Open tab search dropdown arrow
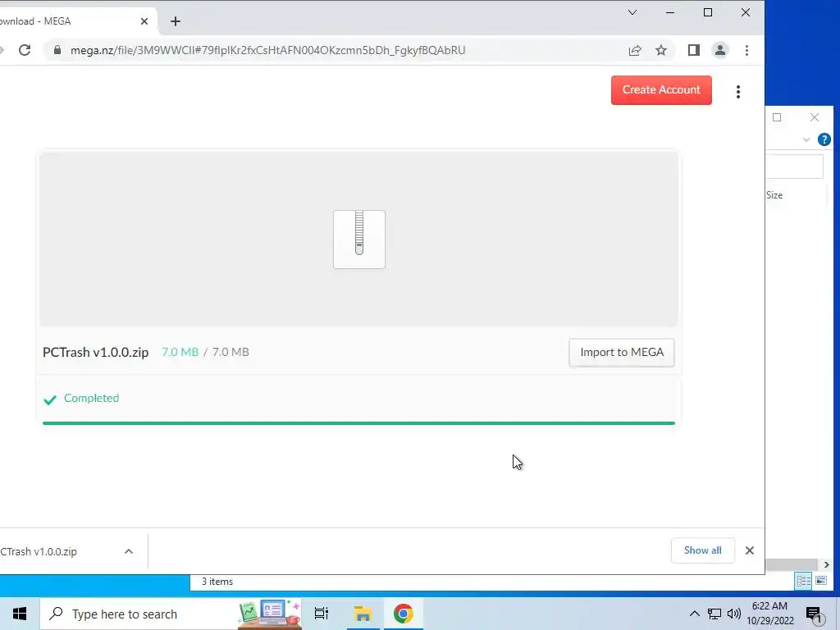The width and height of the screenshot is (840, 630). pos(632,12)
